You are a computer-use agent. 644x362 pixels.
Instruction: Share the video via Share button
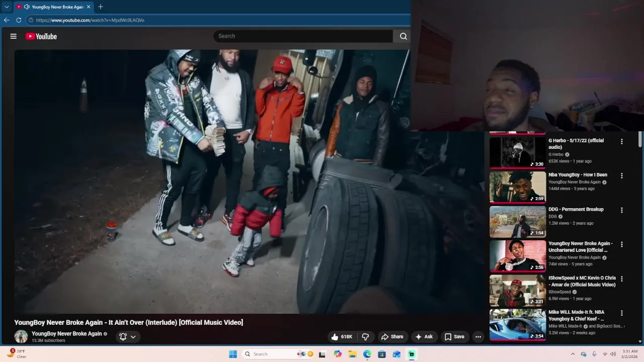(392, 337)
